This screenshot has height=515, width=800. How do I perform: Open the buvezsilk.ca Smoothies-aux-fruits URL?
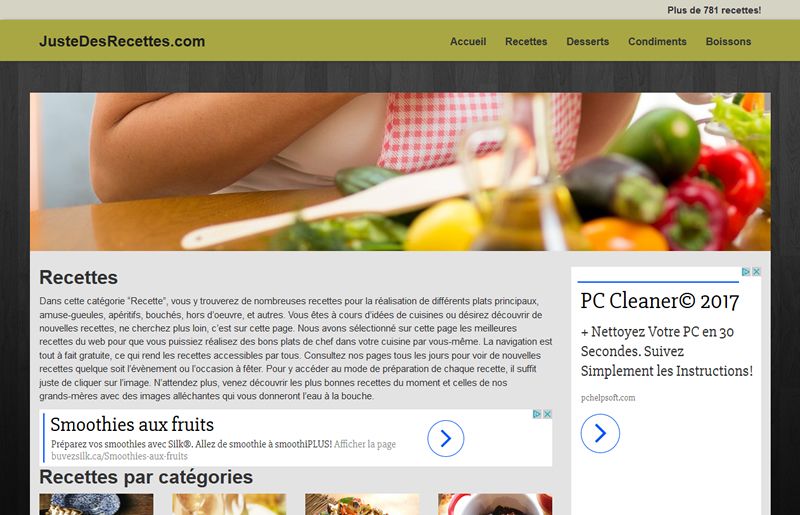pos(119,456)
